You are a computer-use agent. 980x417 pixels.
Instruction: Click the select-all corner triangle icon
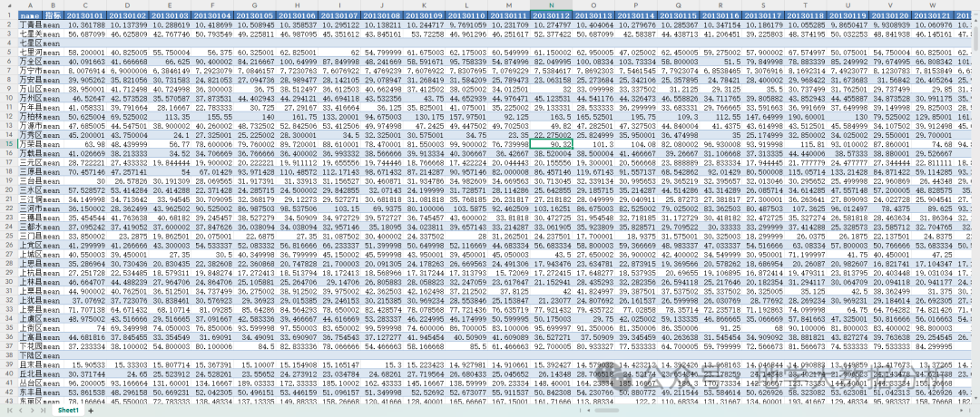[x=9, y=5]
